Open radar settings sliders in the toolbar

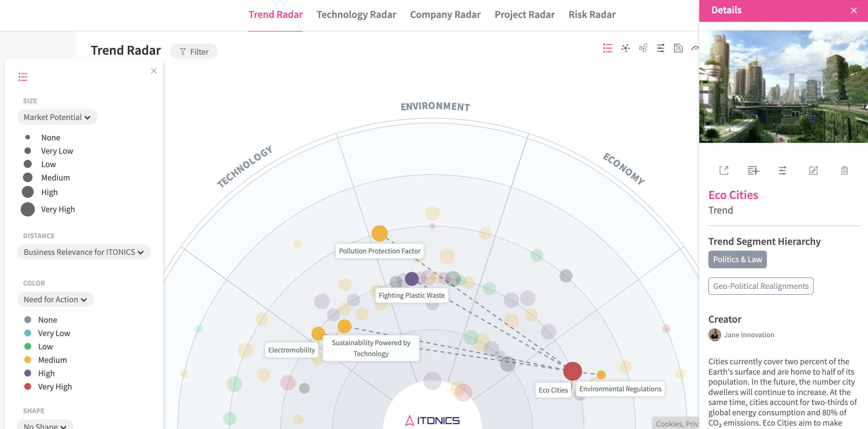click(x=660, y=48)
